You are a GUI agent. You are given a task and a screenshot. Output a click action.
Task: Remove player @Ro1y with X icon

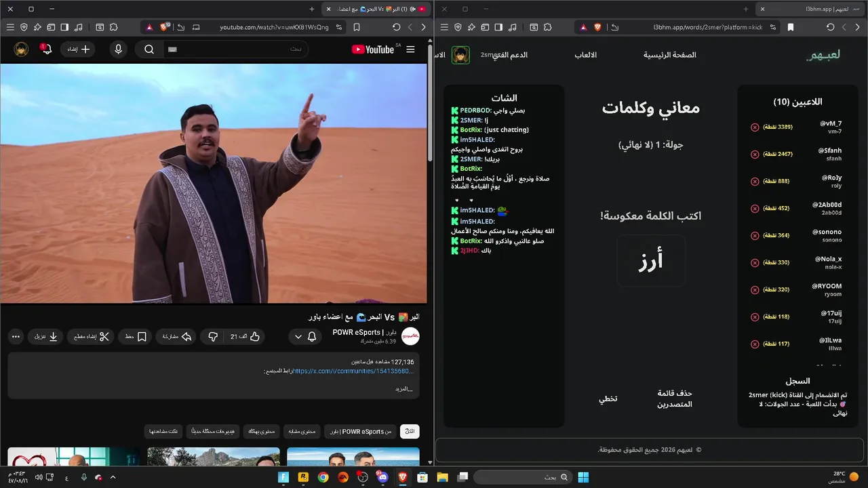tap(755, 182)
